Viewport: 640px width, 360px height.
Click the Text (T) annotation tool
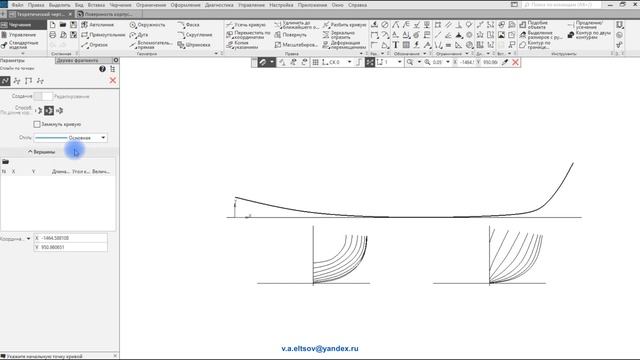pyautogui.click(x=396, y=45)
